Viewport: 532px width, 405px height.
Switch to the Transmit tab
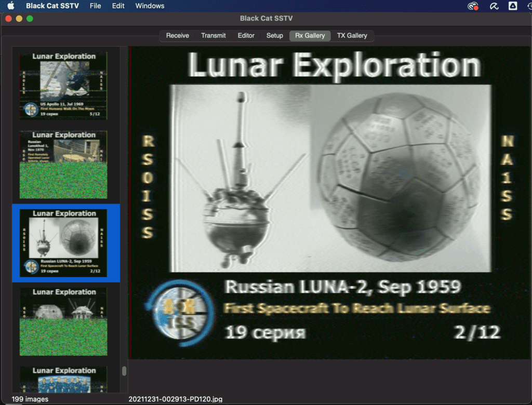pyautogui.click(x=213, y=36)
